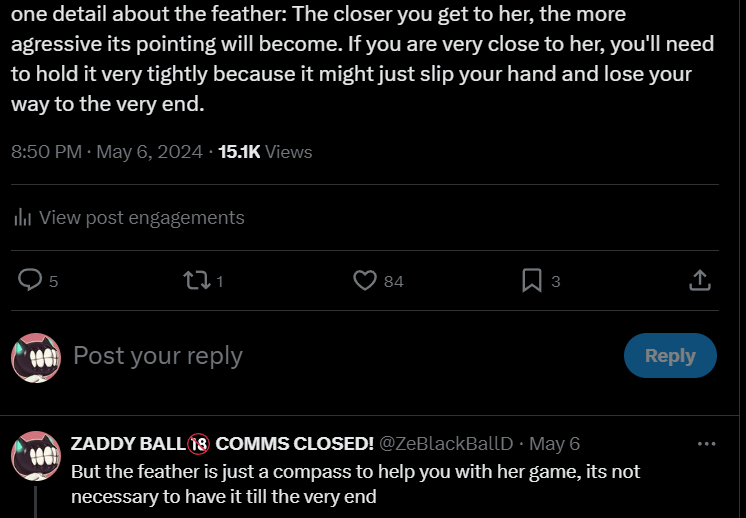This screenshot has height=518, width=746.
Task: Click the @ZeBlackBallD handle
Action: point(446,443)
